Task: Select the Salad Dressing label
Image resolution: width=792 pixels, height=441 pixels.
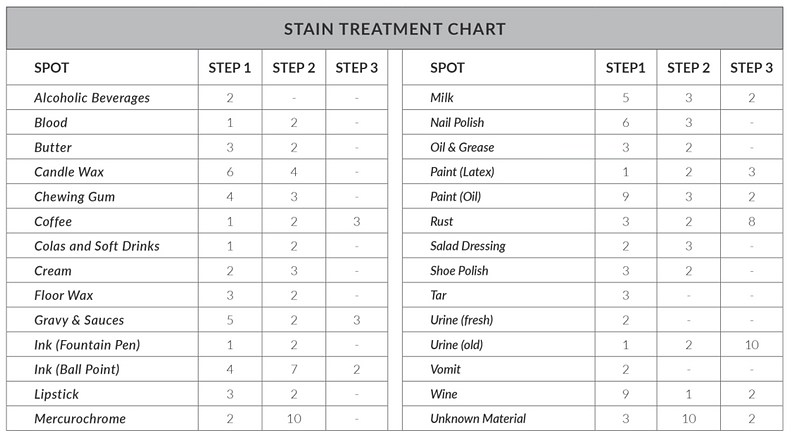Action: 468,246
